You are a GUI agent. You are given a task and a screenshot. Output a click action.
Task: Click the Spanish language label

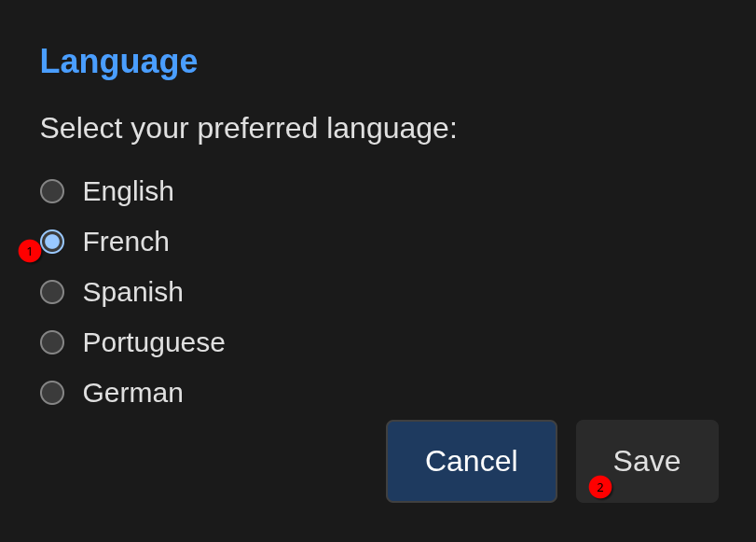[132, 292]
